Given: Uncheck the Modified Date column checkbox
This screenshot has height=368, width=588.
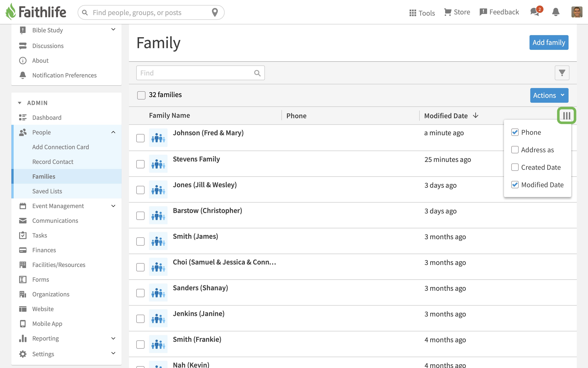Looking at the screenshot, I should 515,185.
